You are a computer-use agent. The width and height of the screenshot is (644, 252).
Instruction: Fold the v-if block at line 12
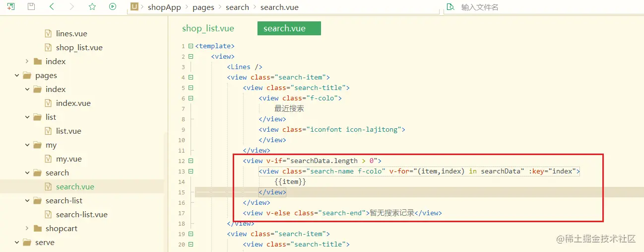(x=191, y=161)
